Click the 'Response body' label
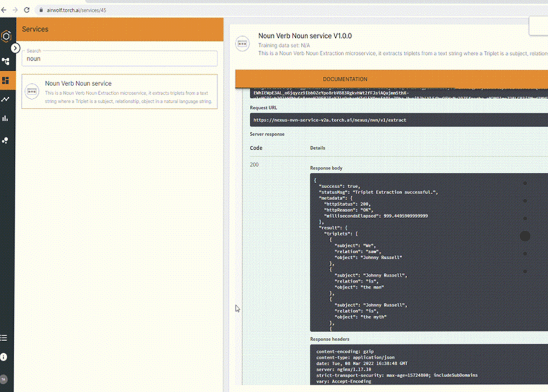Viewport: 548px width, 392px height. [x=326, y=168]
